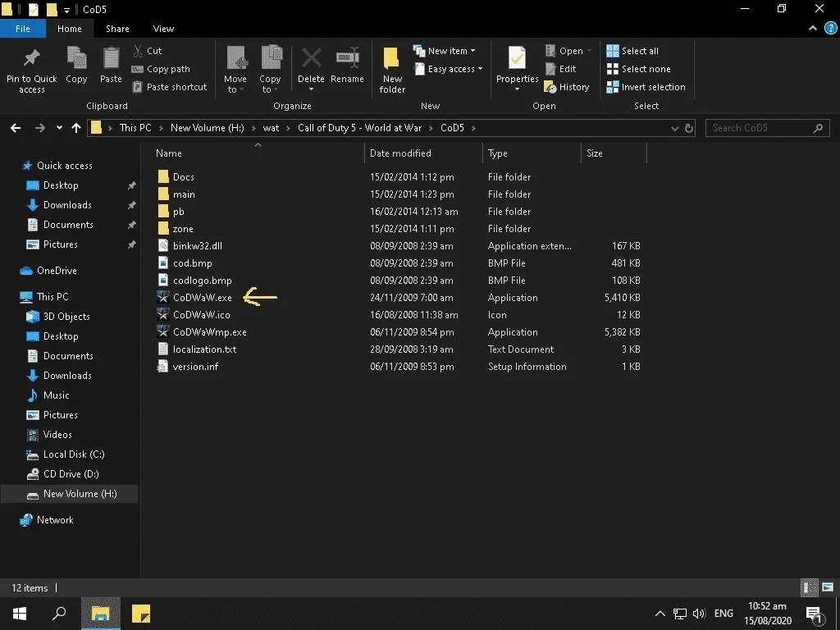Open the notification center icon

click(815, 614)
